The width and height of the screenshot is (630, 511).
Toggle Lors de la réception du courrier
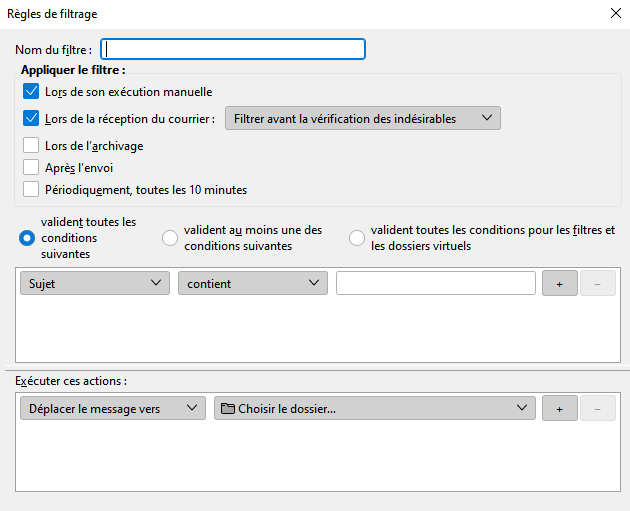pos(30,118)
